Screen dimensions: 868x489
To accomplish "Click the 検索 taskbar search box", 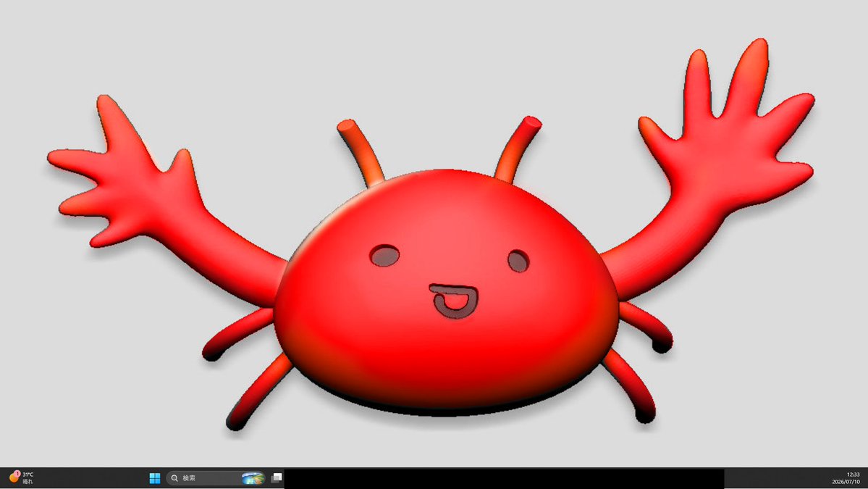I will pos(216,478).
